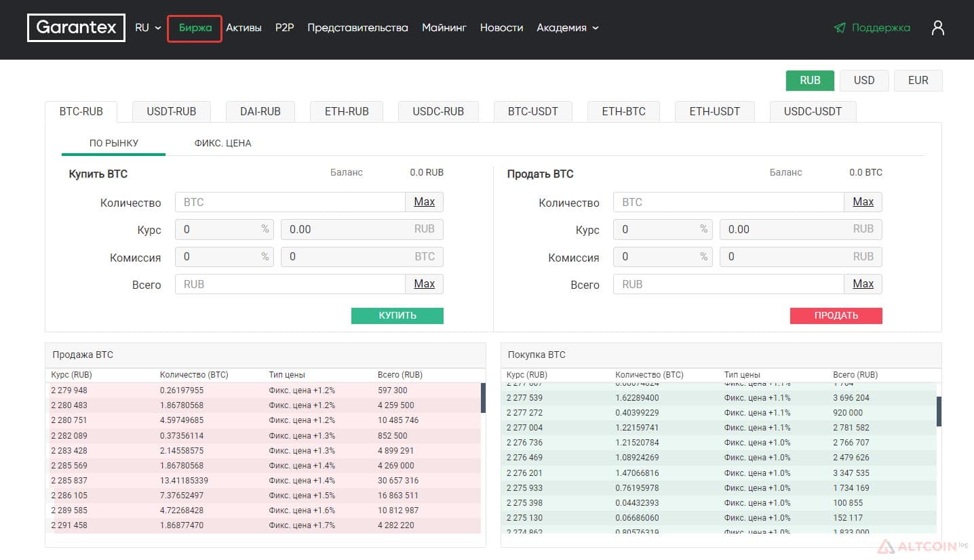Screen dimensions: 974x560
Task: Select sell order at rate 2 279 948
Action: 263,391
